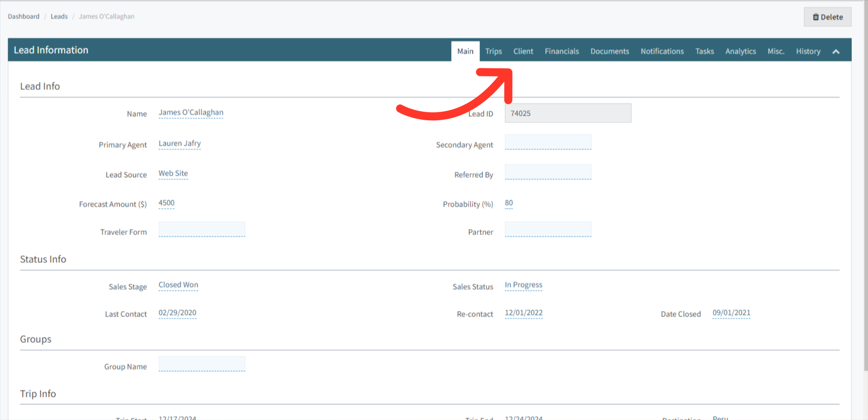Switch to the Trips tab
Viewport: 868px width, 420px height.
coord(493,51)
